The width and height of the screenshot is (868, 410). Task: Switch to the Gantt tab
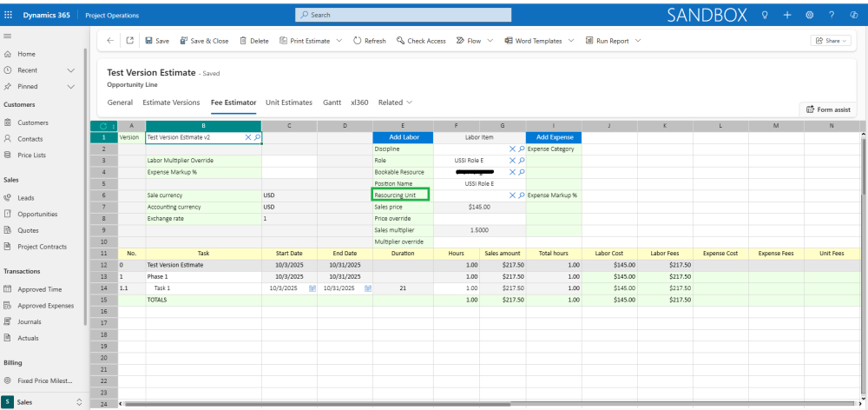(x=332, y=102)
